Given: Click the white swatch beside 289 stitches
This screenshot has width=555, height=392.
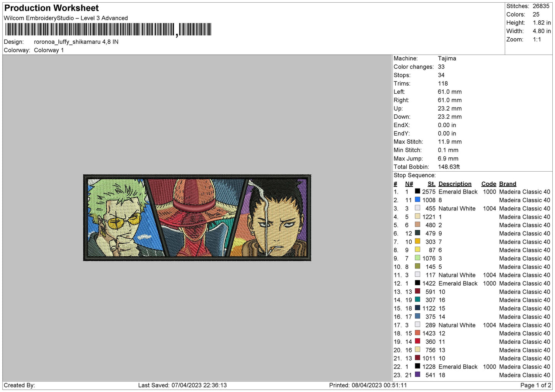Looking at the screenshot, I should click(417, 324).
